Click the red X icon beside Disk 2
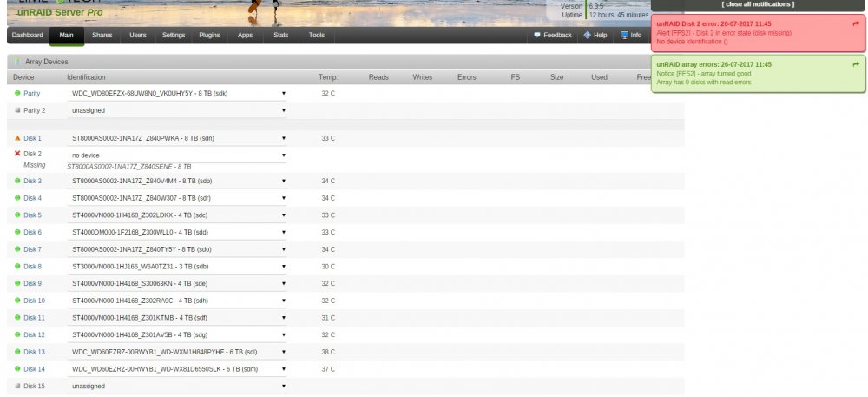The width and height of the screenshot is (868, 397). tap(17, 154)
